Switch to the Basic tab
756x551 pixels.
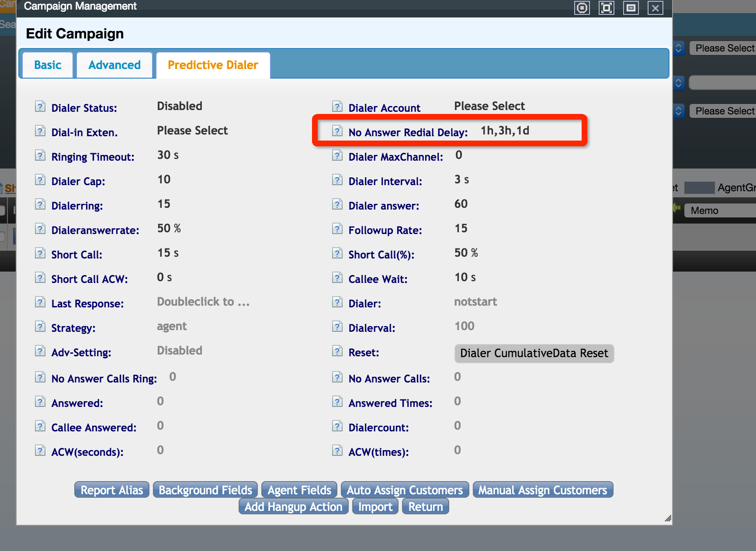point(48,65)
